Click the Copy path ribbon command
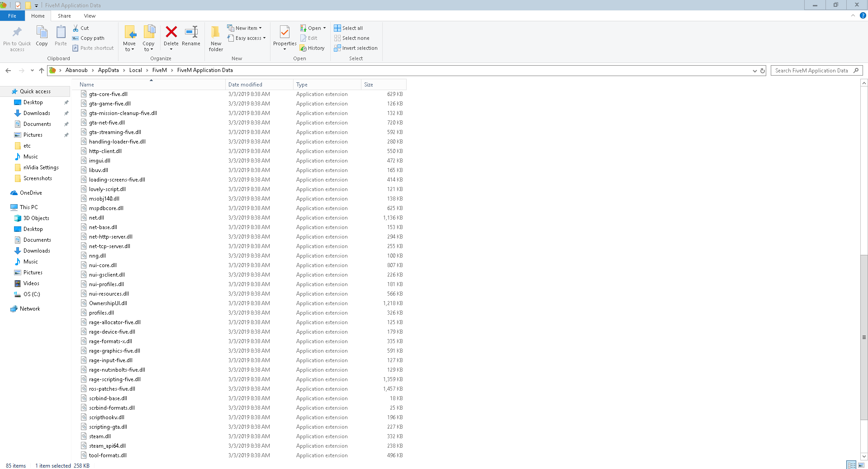The height and width of the screenshot is (469, 868). (88, 38)
